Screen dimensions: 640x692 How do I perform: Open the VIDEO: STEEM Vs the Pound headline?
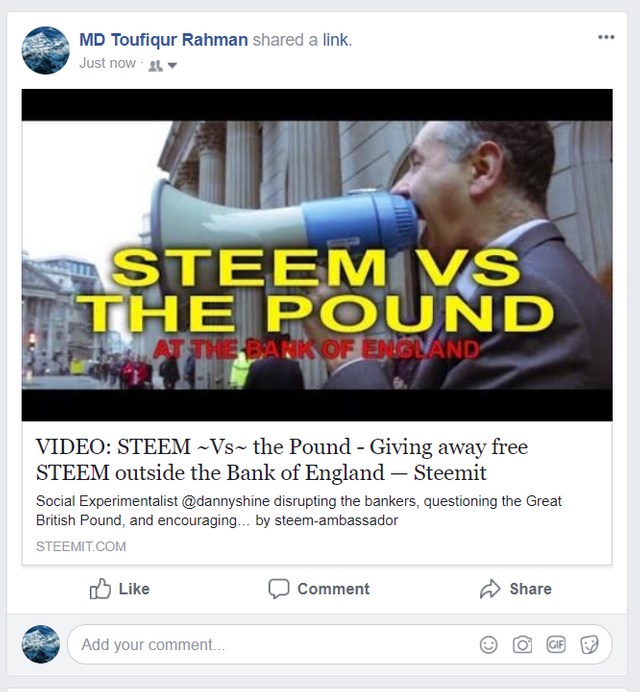pos(282,459)
